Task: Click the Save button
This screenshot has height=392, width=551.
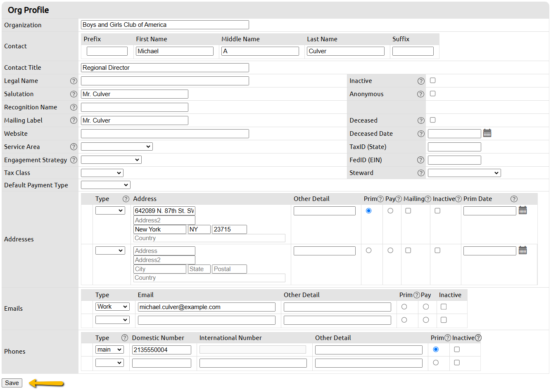Action: point(12,383)
